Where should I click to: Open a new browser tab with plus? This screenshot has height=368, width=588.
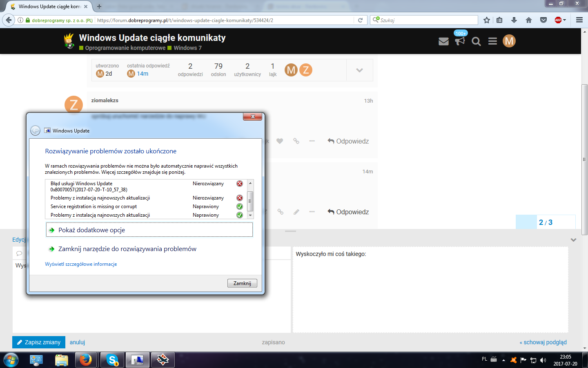pyautogui.click(x=99, y=6)
